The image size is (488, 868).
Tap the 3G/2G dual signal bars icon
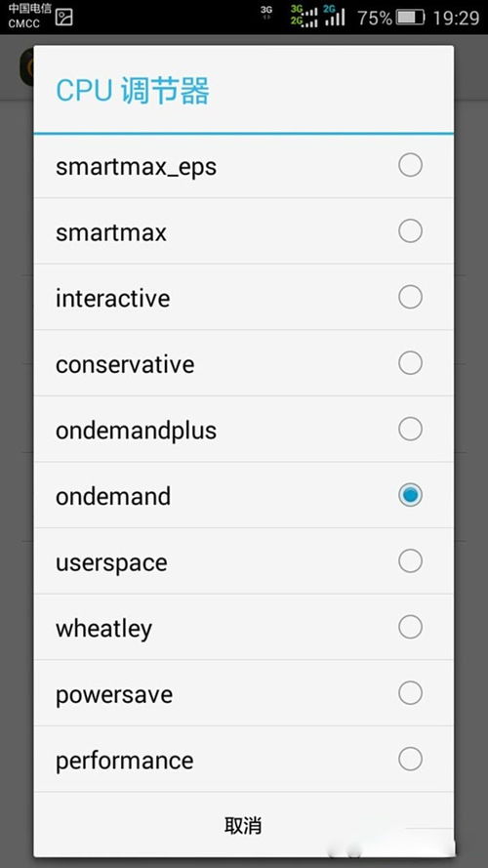[x=305, y=16]
